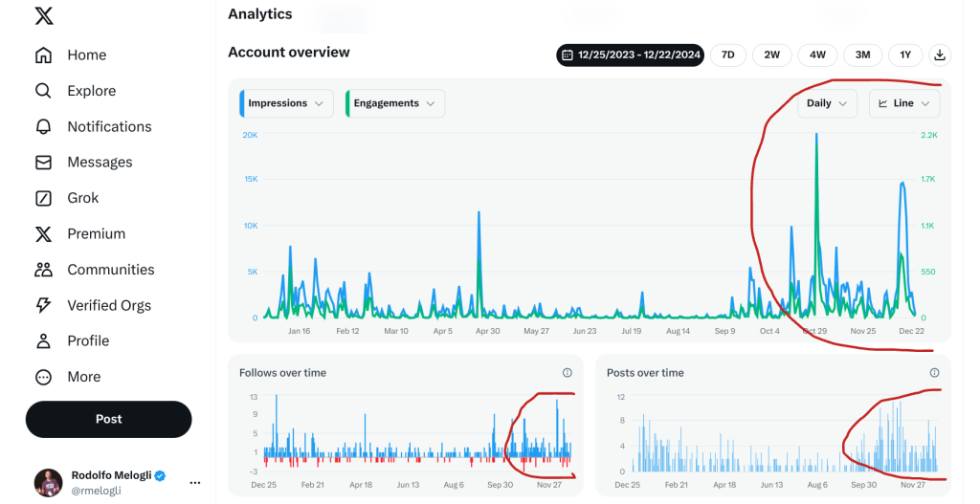The width and height of the screenshot is (980, 504).
Task: Expand the Engagements metric dropdown
Action: tap(395, 103)
